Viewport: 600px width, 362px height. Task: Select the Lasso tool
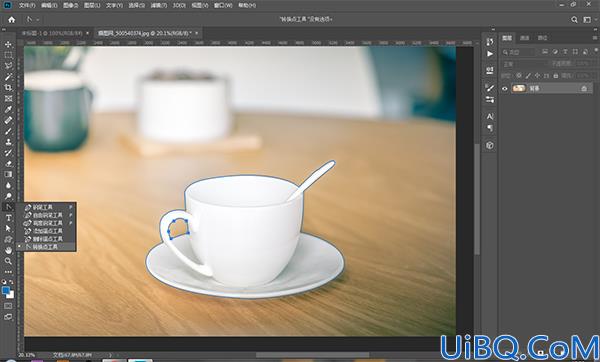coord(8,66)
